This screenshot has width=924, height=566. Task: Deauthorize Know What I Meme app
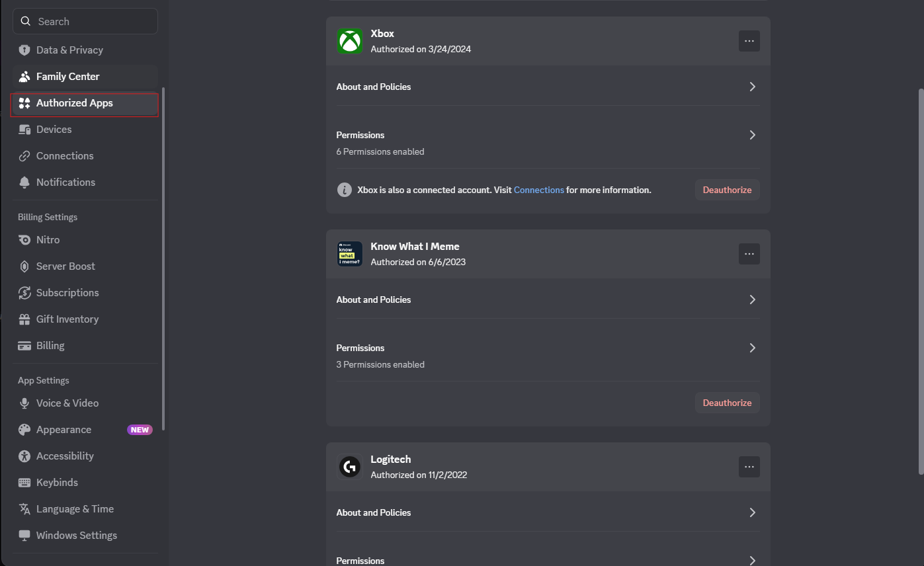[727, 403]
